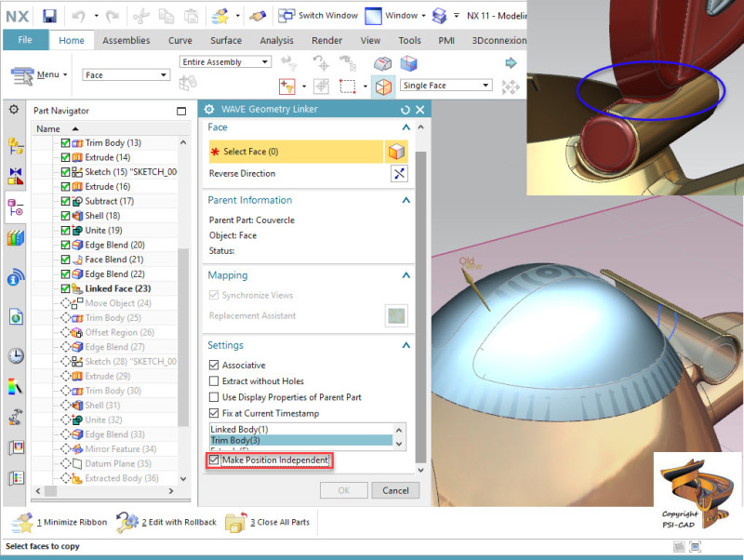Click the Copy icon in the quick toolbar

pos(166,16)
